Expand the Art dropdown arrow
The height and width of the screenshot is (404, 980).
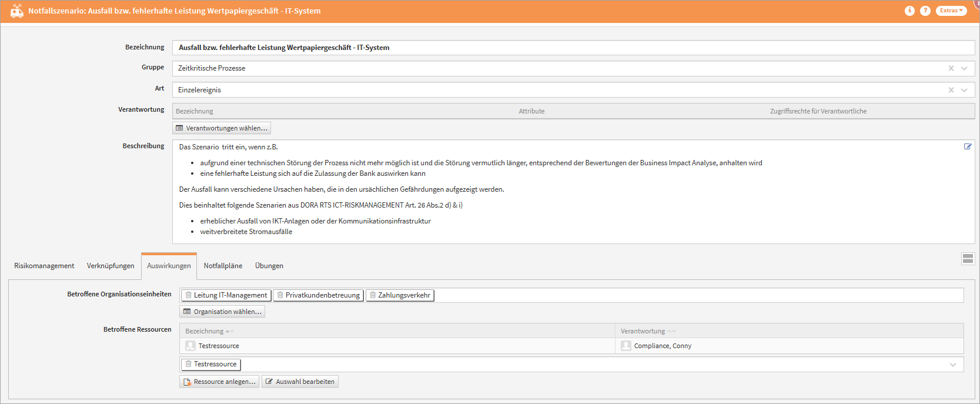[964, 90]
